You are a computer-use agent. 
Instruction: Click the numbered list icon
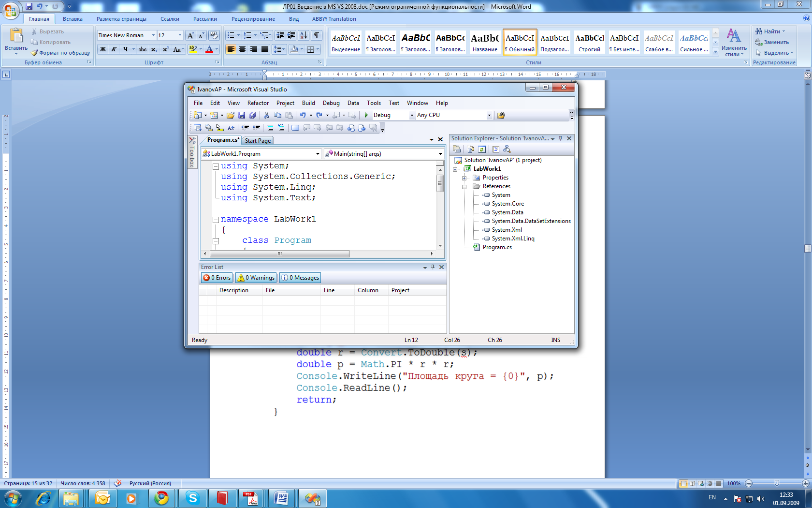coord(247,35)
